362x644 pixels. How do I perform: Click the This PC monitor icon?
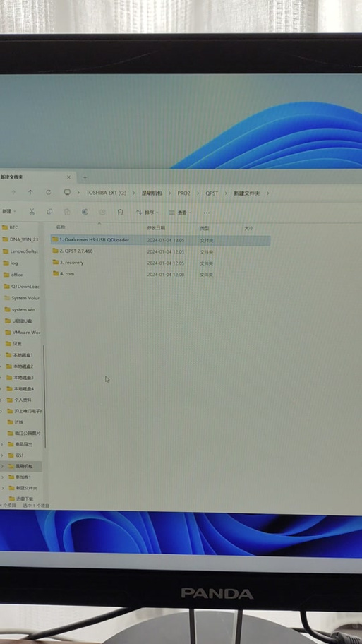pos(67,192)
